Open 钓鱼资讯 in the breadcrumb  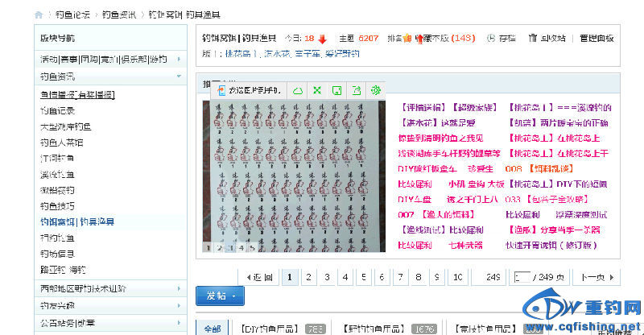[x=118, y=15]
